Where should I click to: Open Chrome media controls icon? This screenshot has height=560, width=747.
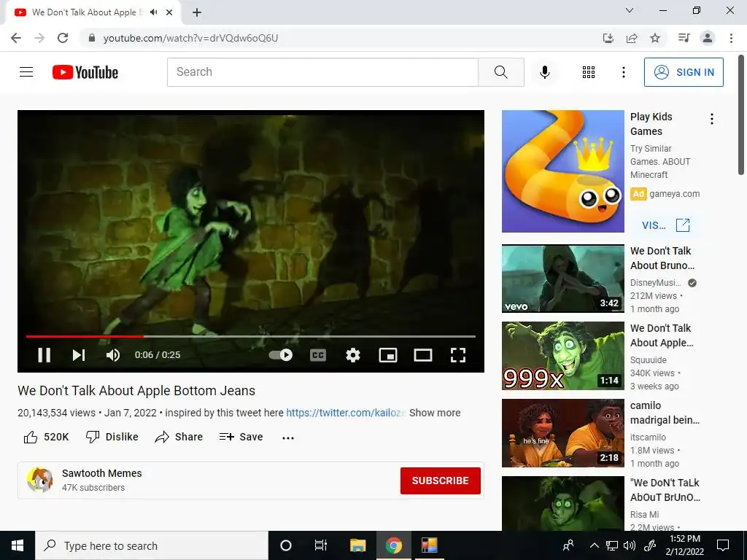coord(684,38)
